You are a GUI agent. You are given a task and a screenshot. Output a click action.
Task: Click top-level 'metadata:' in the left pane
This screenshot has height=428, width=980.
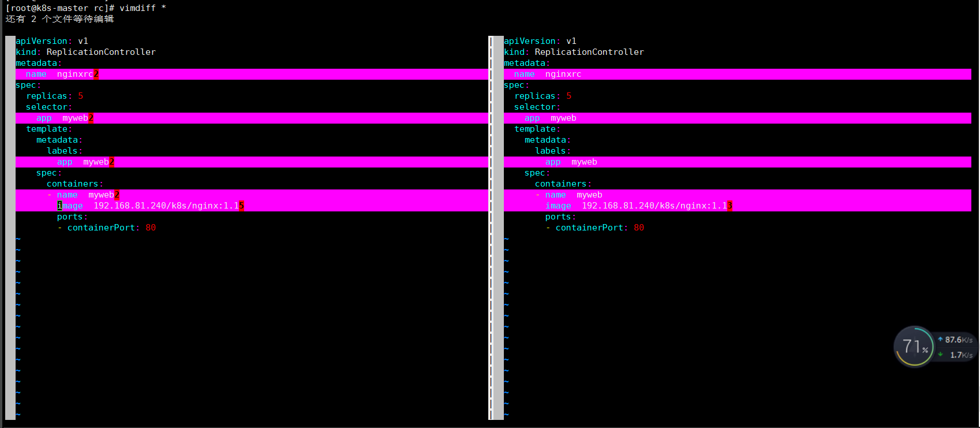(x=39, y=63)
